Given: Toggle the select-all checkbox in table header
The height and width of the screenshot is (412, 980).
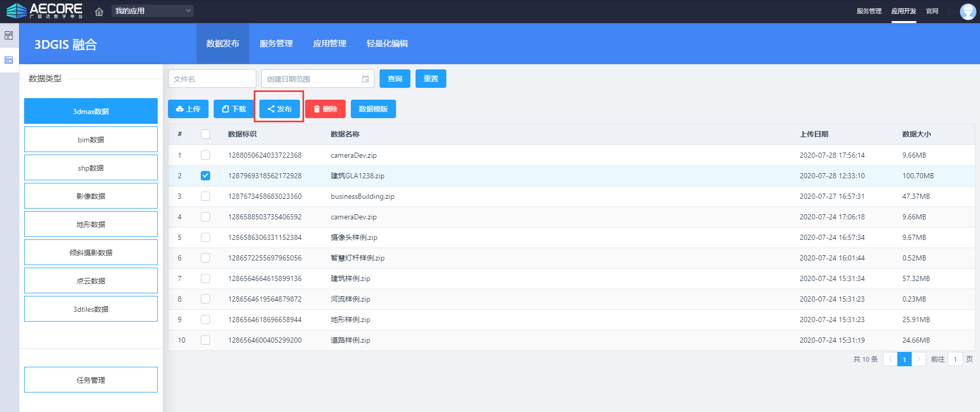Looking at the screenshot, I should point(205,134).
